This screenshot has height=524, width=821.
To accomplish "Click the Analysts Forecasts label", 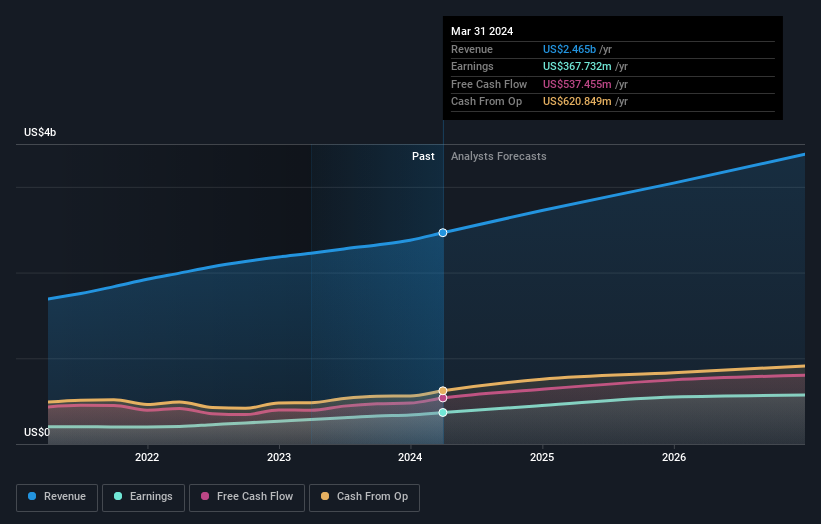I will pos(498,157).
